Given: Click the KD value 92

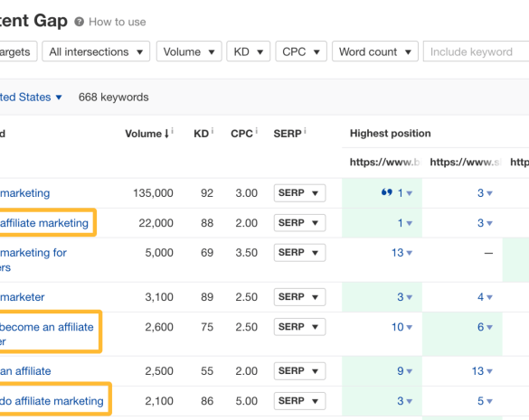Looking at the screenshot, I should [207, 193].
